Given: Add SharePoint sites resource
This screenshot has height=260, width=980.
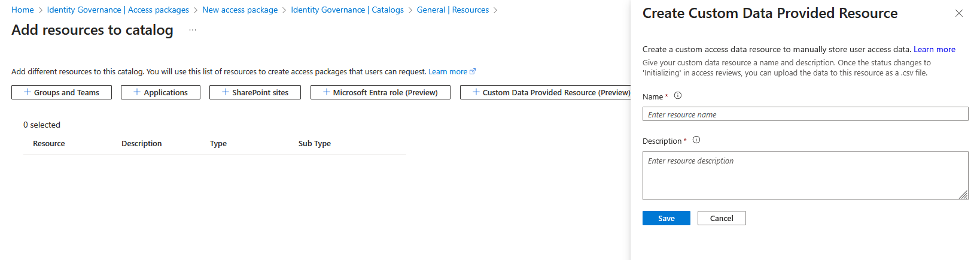Looking at the screenshot, I should tap(255, 92).
